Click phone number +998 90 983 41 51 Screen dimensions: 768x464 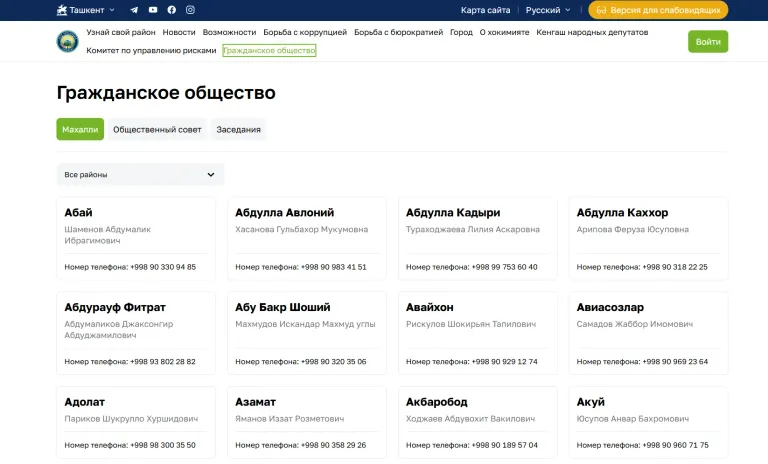[334, 267]
